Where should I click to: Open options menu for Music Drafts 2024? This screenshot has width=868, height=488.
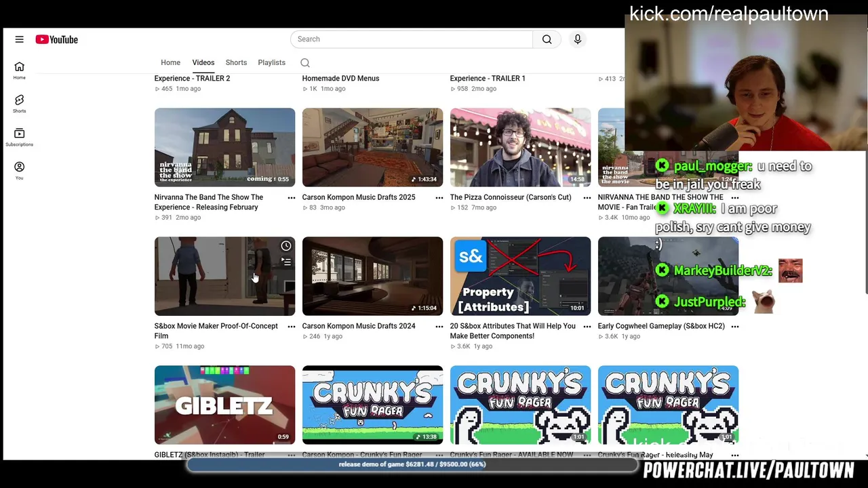pos(439,327)
